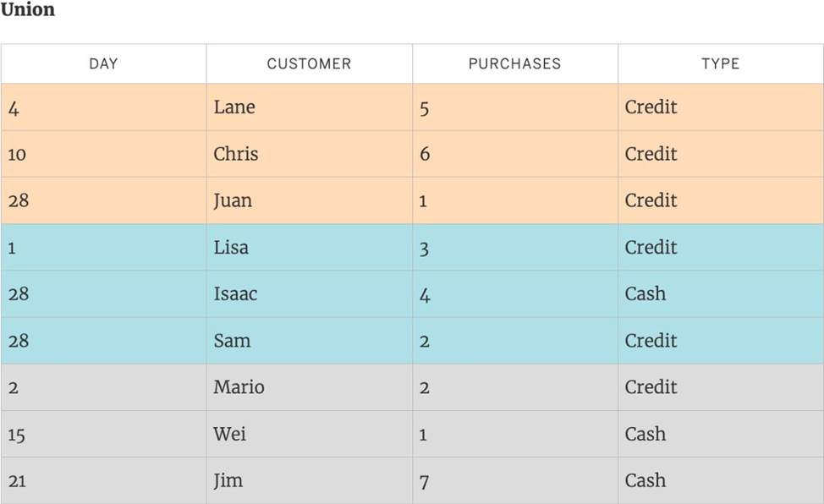The image size is (824, 504).
Task: Click the Mario customer cell
Action: tap(239, 386)
